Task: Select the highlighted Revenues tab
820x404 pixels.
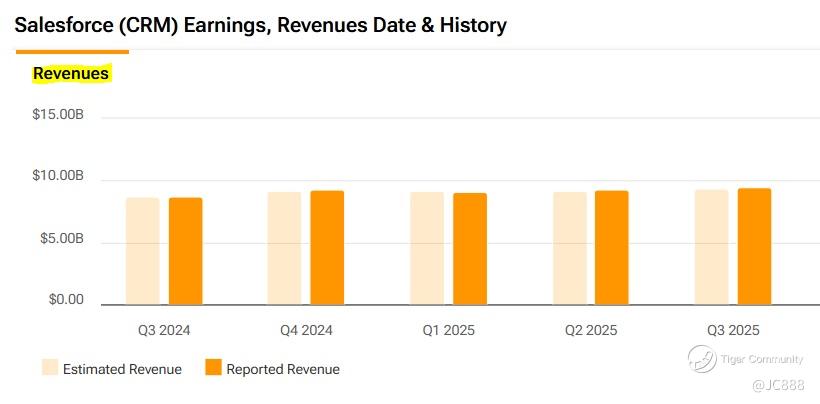Action: click(x=71, y=74)
